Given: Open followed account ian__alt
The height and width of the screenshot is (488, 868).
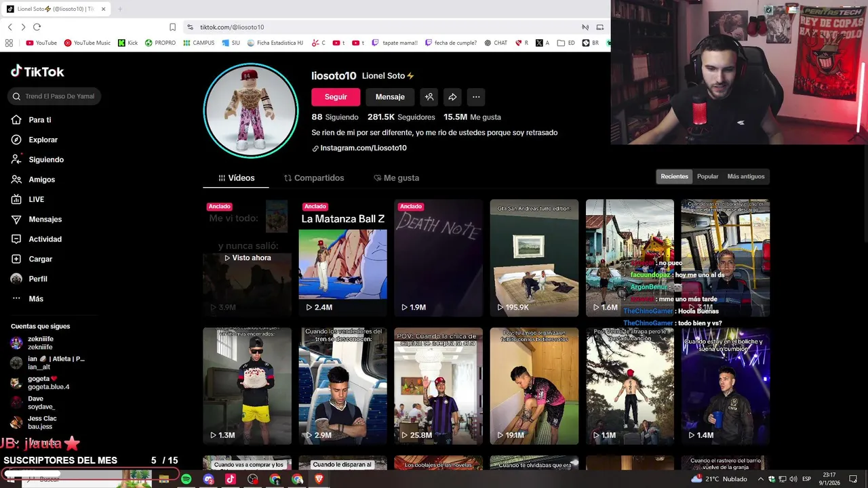Looking at the screenshot, I should pos(47,363).
